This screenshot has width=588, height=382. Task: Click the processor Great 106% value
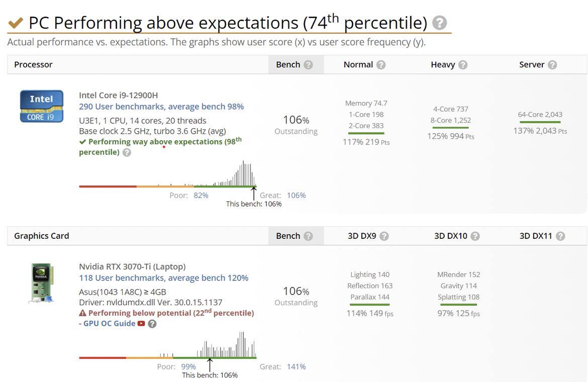tap(296, 196)
